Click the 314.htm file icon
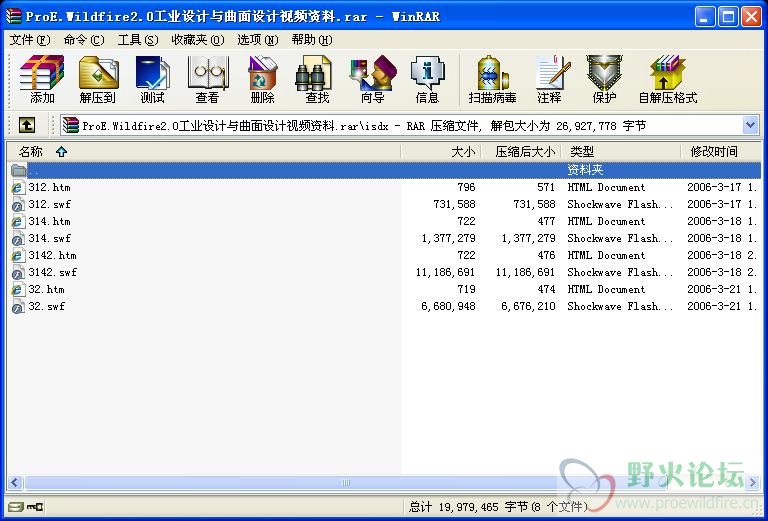Viewport: 768px width, 521px height. (18, 222)
